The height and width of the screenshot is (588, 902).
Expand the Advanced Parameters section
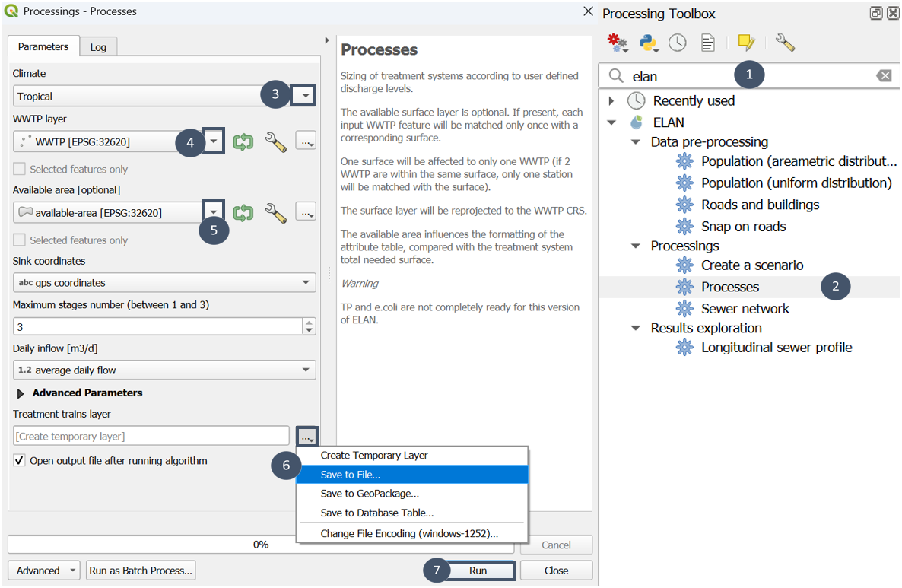[21, 393]
